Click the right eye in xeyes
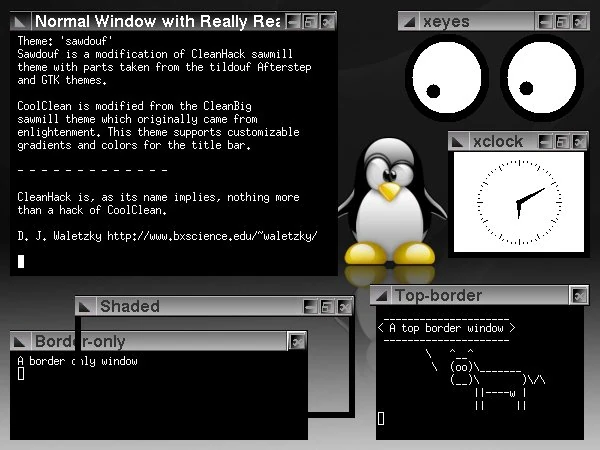This screenshot has width=600, height=450. 541,78
